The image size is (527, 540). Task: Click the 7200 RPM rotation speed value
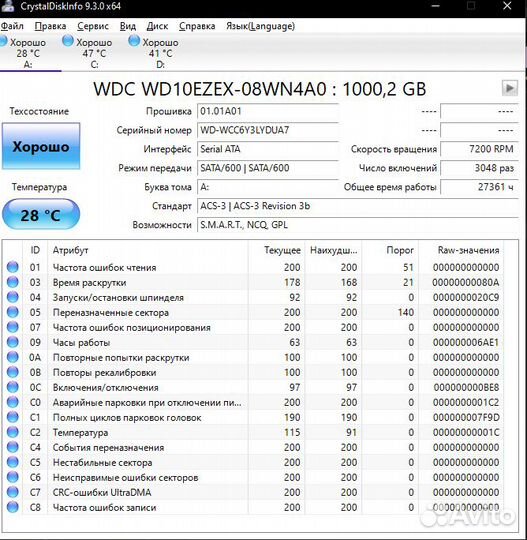pyautogui.click(x=479, y=150)
